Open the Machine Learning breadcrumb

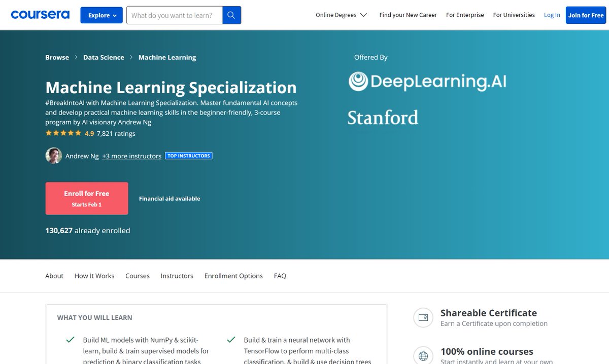click(167, 57)
